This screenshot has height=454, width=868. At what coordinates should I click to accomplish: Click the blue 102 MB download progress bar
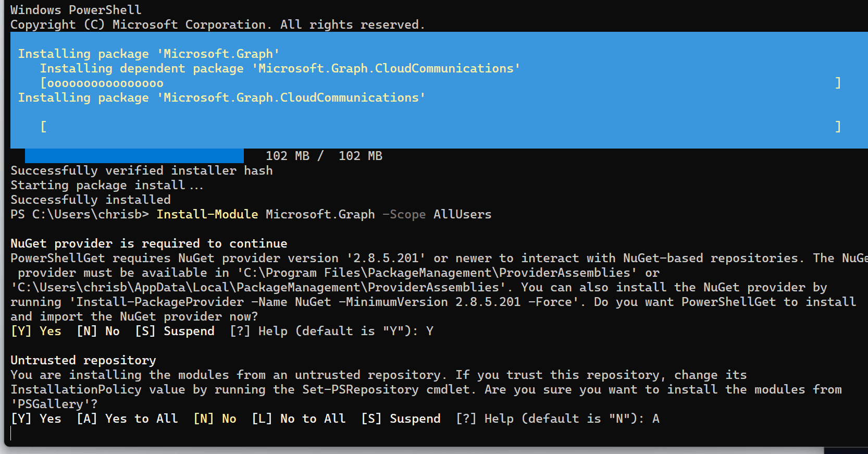pyautogui.click(x=134, y=156)
